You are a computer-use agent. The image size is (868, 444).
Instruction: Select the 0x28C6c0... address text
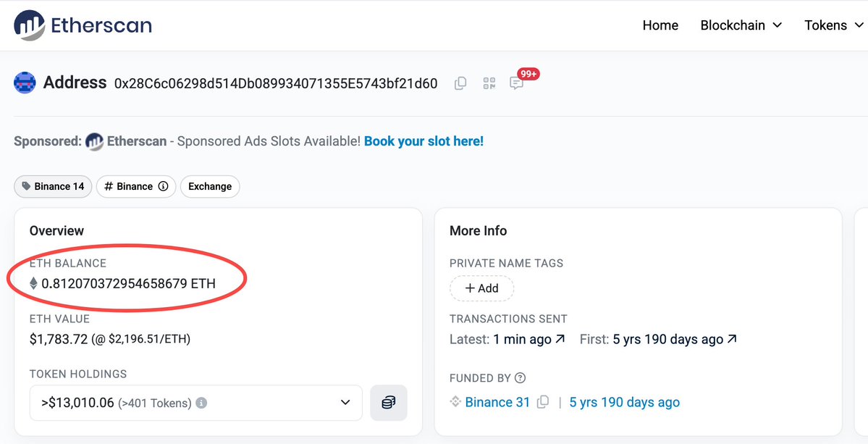pyautogui.click(x=277, y=84)
